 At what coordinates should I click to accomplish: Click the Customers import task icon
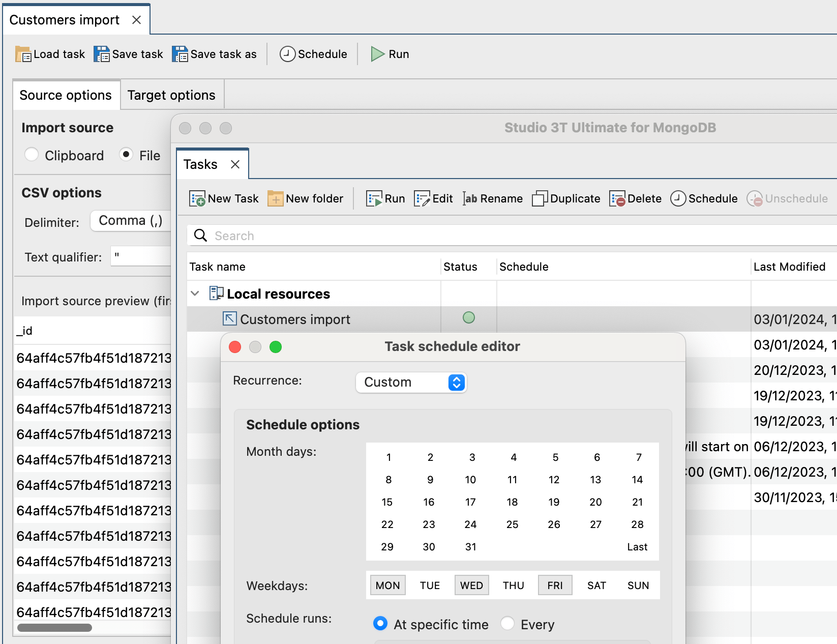[230, 319]
